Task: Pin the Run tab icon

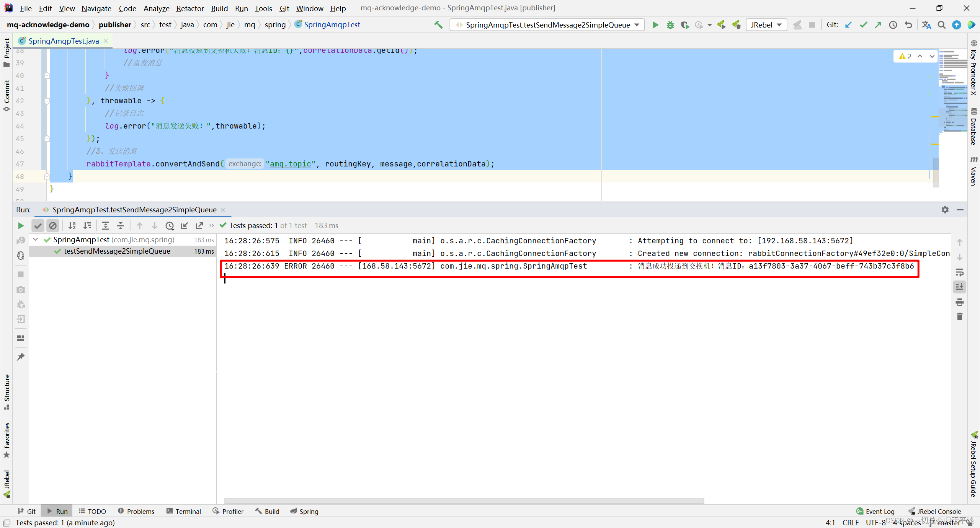Action: click(x=21, y=357)
